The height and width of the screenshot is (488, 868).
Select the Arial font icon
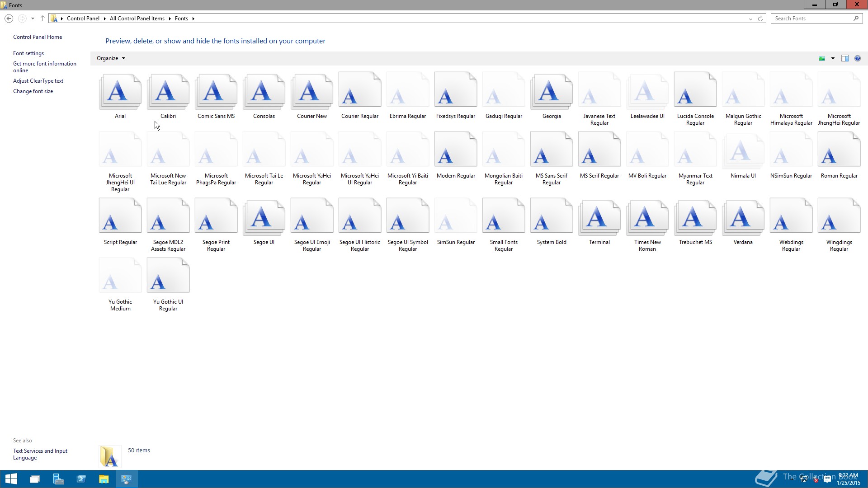tap(120, 92)
